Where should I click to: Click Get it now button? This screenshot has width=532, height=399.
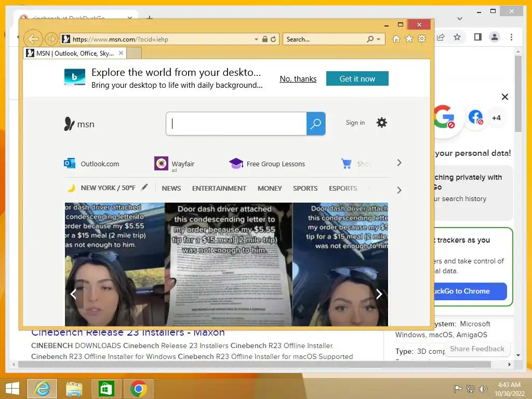coord(357,78)
